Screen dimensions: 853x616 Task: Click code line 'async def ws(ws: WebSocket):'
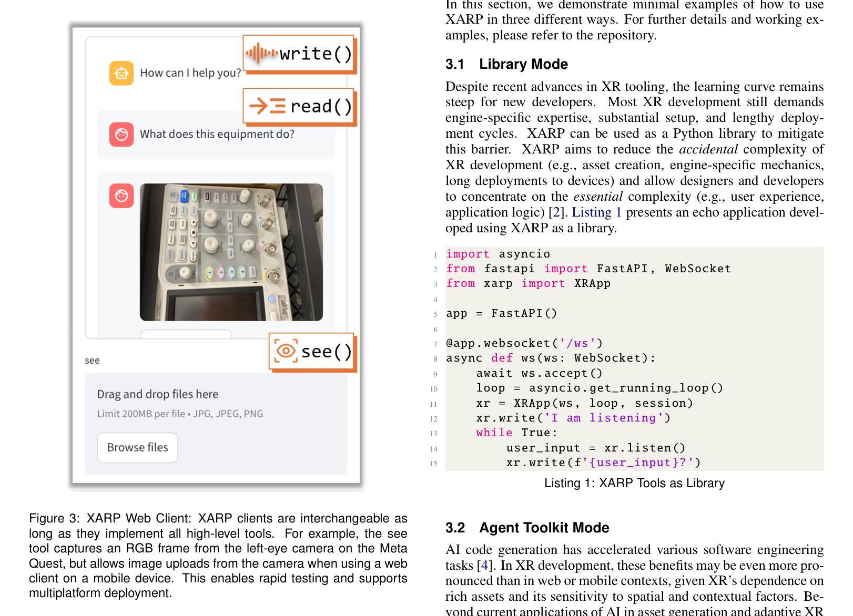coord(551,358)
